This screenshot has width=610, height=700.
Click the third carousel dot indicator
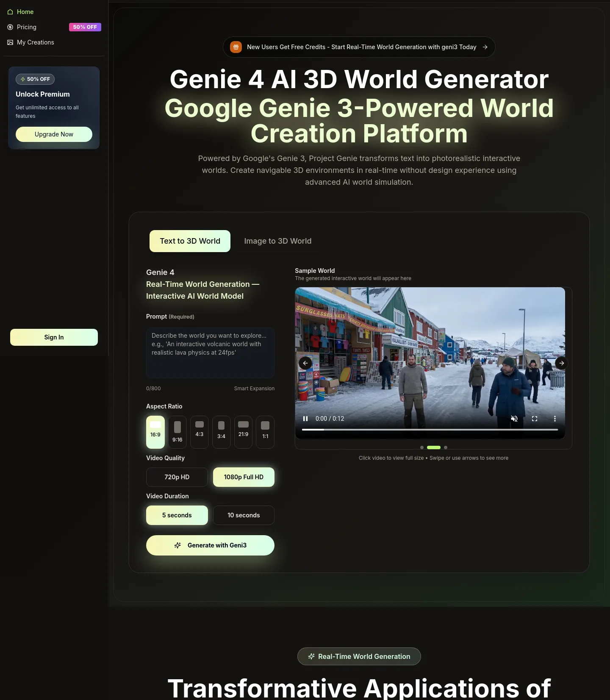click(446, 447)
